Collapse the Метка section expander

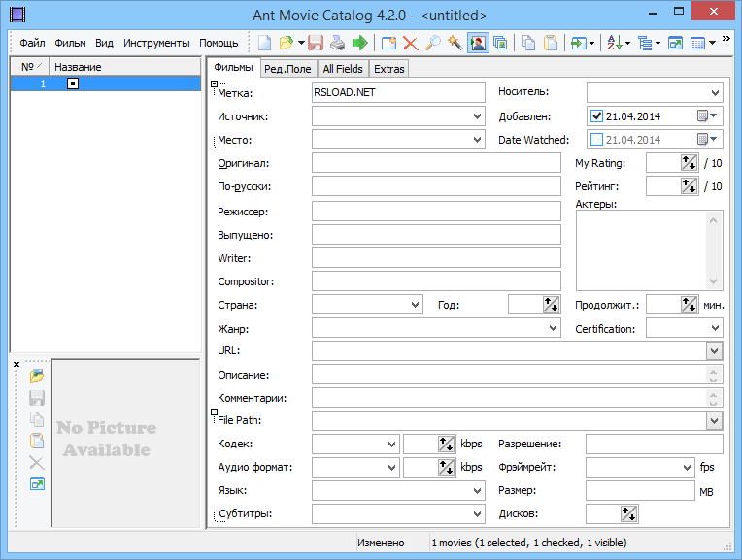(x=214, y=83)
